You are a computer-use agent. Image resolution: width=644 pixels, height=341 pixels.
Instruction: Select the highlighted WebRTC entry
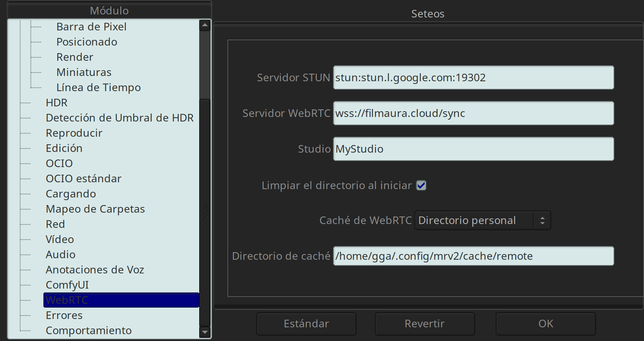pos(121,300)
